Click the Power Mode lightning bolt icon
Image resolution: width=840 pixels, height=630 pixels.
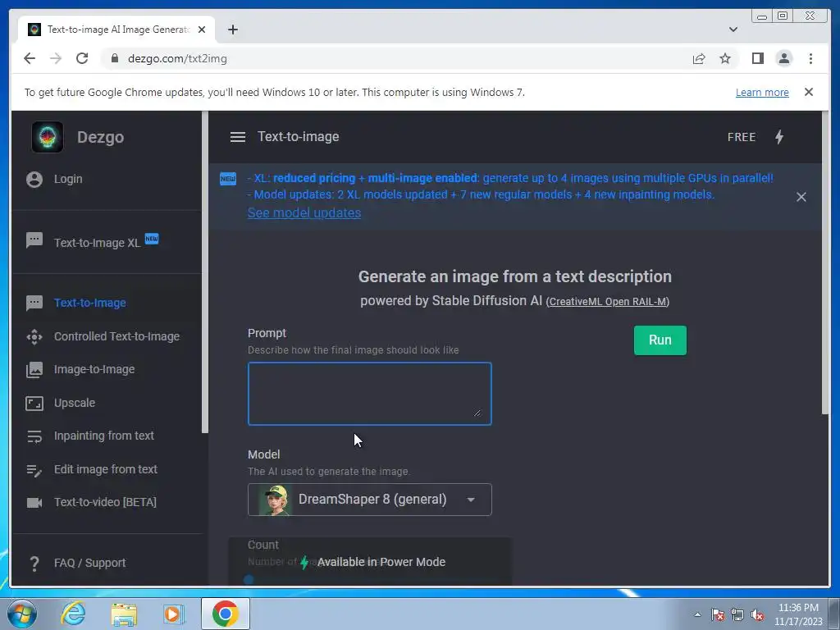(779, 137)
